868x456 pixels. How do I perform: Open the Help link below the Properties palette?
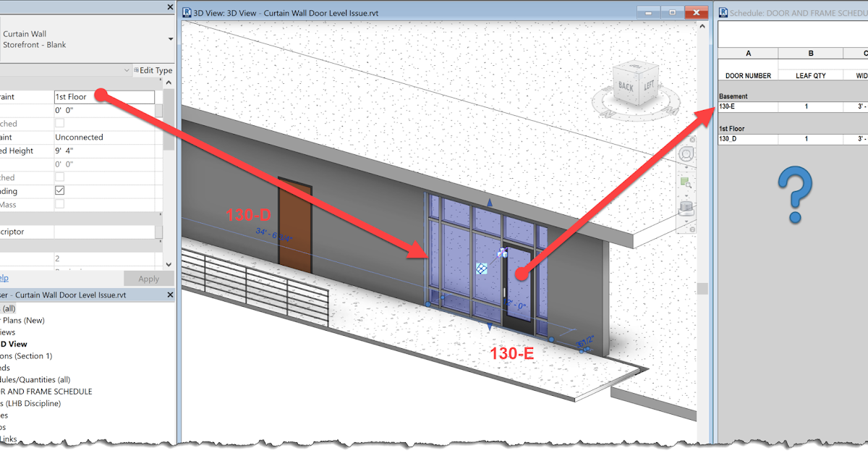(4, 278)
